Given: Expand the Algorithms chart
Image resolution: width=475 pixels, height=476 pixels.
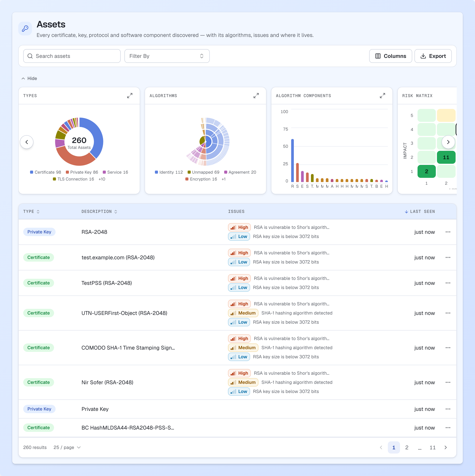Looking at the screenshot, I should [x=256, y=96].
